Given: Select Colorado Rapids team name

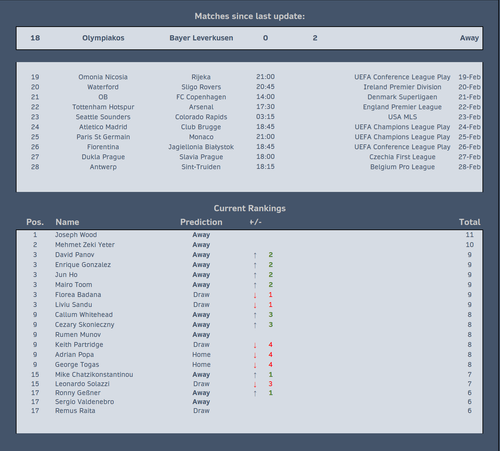Looking at the screenshot, I should pos(201,117).
